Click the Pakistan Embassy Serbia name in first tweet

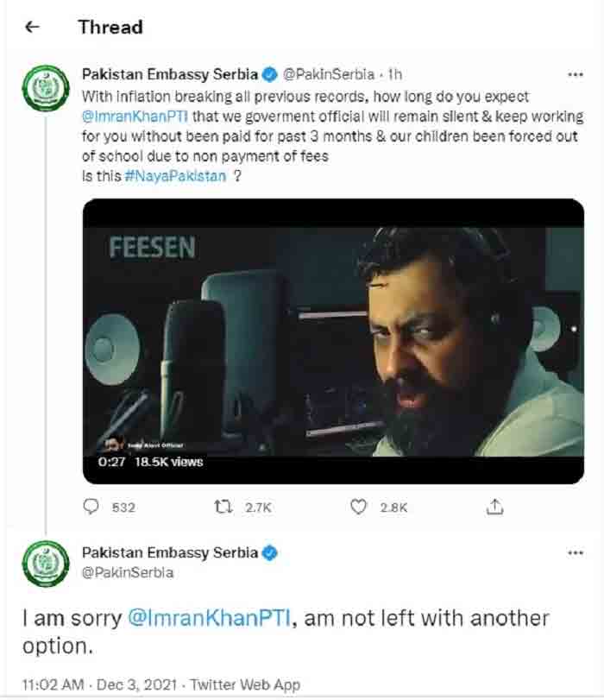[170, 74]
